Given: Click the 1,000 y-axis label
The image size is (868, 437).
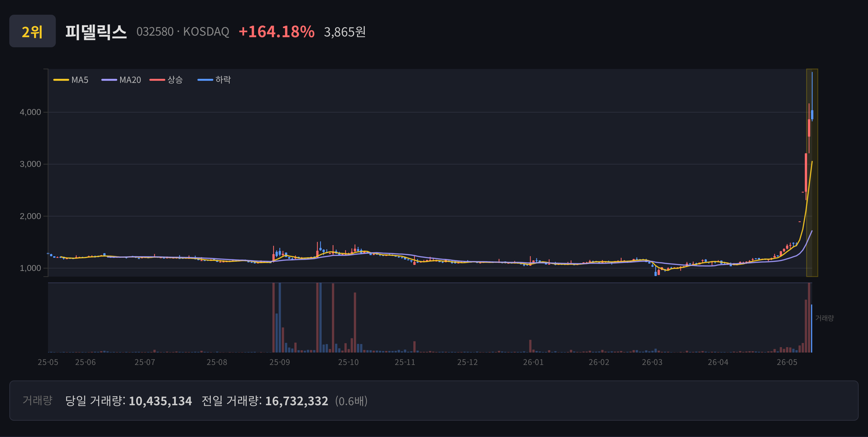Looking at the screenshot, I should click(x=30, y=268).
